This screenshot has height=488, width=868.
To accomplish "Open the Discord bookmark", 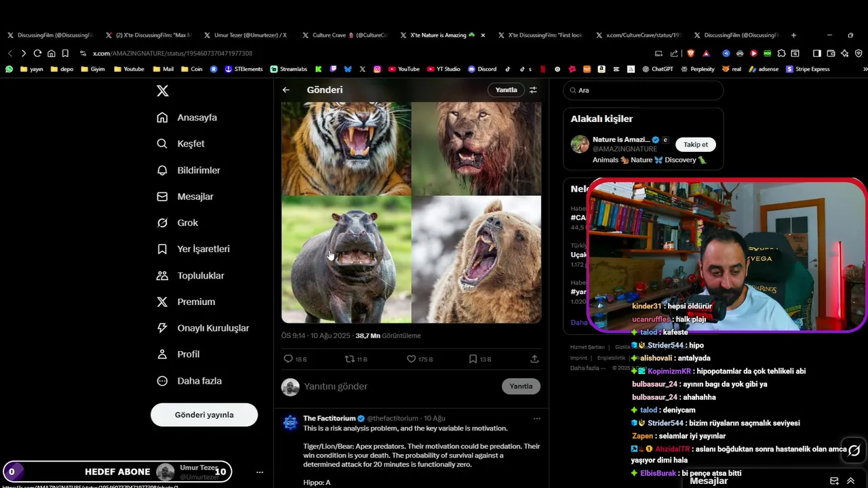I will 482,69.
